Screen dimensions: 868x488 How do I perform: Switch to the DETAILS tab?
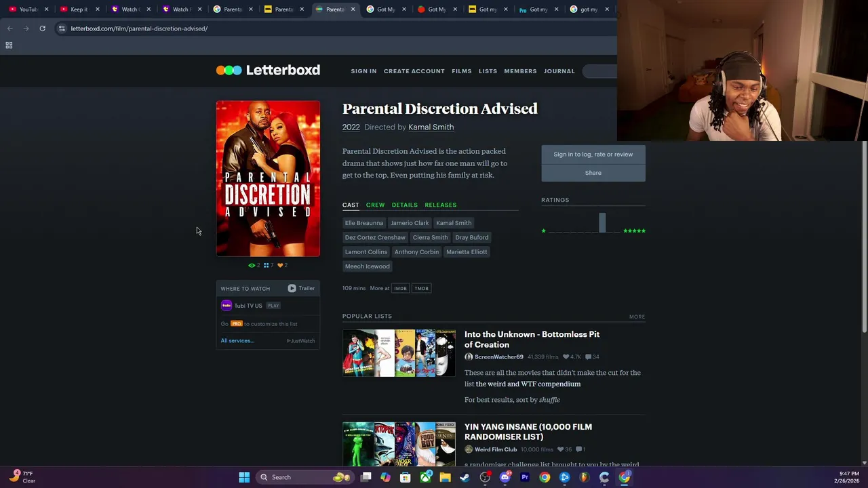click(405, 205)
